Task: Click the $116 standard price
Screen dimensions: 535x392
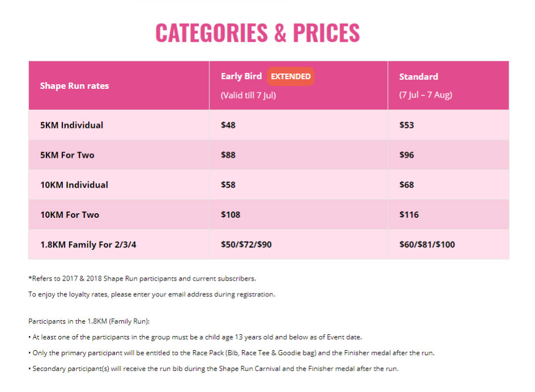Action: pyautogui.click(x=409, y=215)
